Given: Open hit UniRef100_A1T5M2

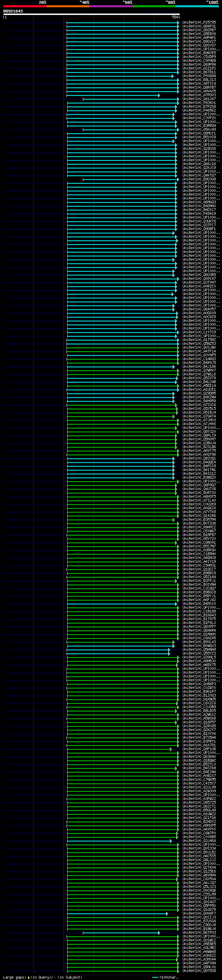Looking at the screenshot, I should (x=199, y=340).
